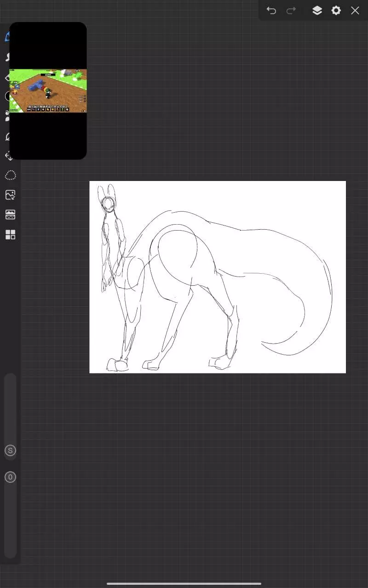The width and height of the screenshot is (368, 588).
Task: Click the opacity O handle
Action: pos(10,477)
